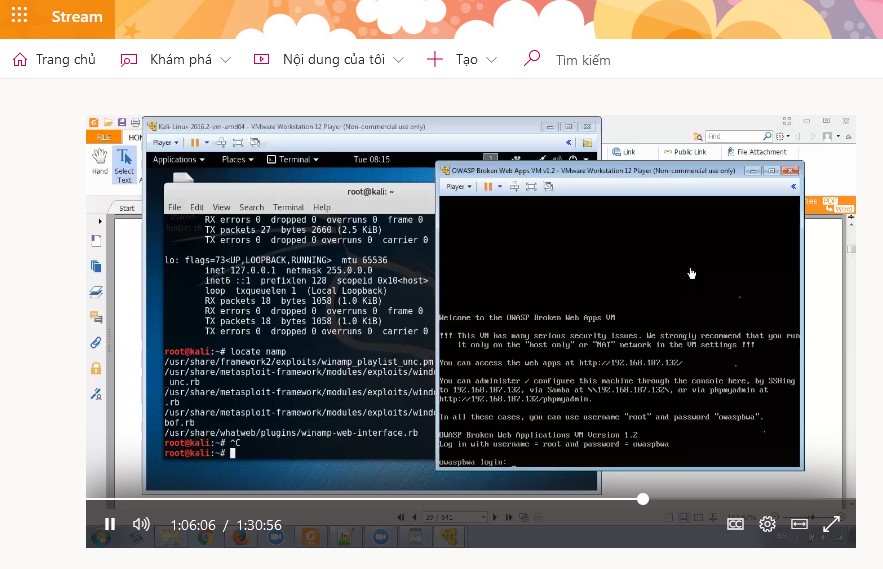Image resolution: width=883 pixels, height=569 pixels.
Task: Open security lock panel in PDF sidebar
Action: click(x=96, y=368)
